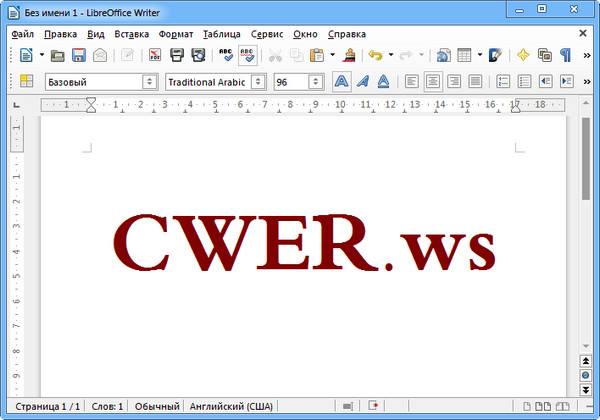Center text horizontally icon
The image size is (600, 420).
pyautogui.click(x=433, y=81)
